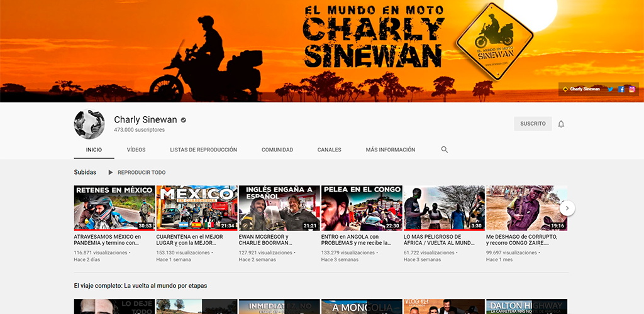Click the 99.697 visualizaciones text
This screenshot has width=644, height=314.
pos(511,253)
